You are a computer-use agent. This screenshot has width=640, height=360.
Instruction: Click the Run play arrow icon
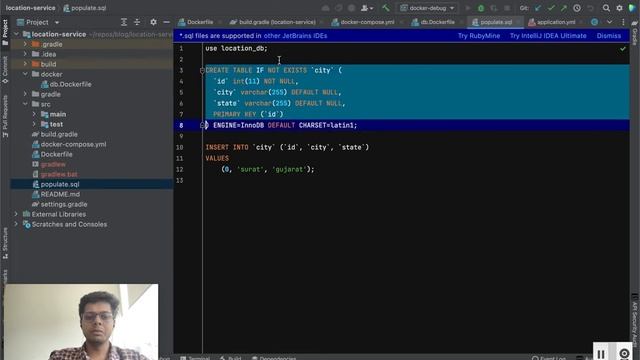click(468, 8)
